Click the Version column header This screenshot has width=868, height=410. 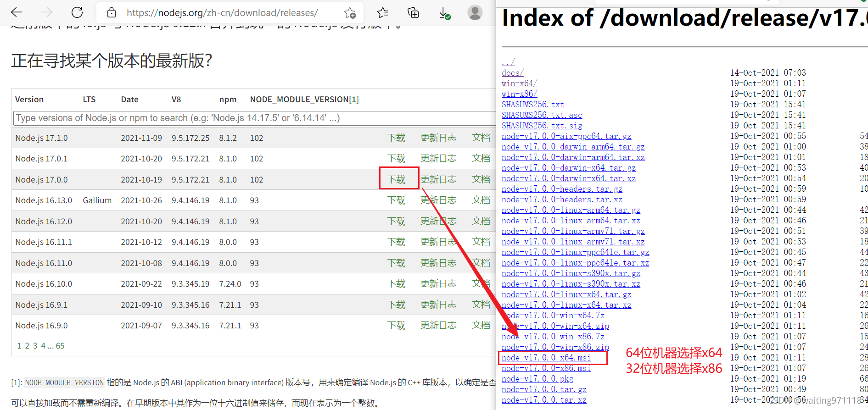coord(29,100)
